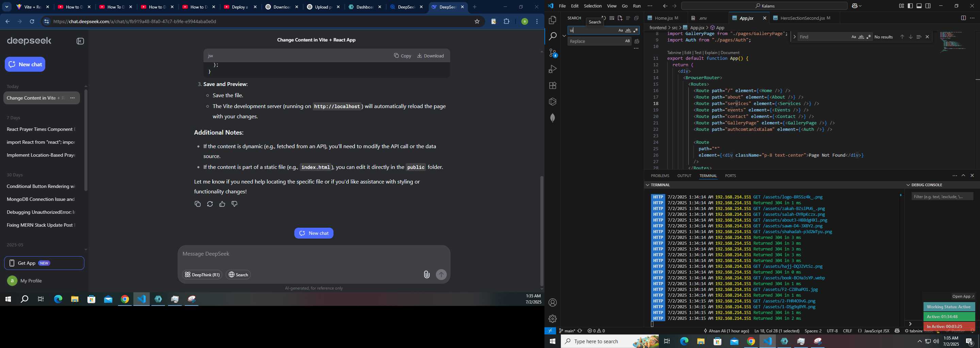This screenshot has height=348, width=980.
Task: Click the sidebar New chat button
Action: (x=25, y=65)
